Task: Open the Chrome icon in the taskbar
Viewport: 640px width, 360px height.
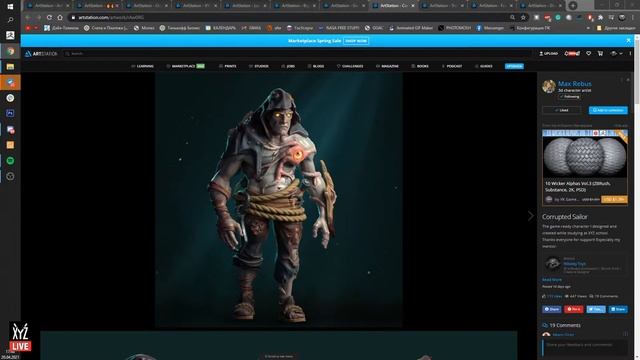Action: point(10,51)
